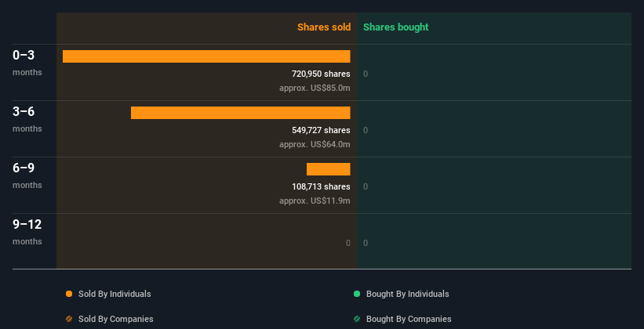Select the 6–9 months orange sold bar
Image resolution: width=644 pixels, height=329 pixels.
[x=329, y=169]
